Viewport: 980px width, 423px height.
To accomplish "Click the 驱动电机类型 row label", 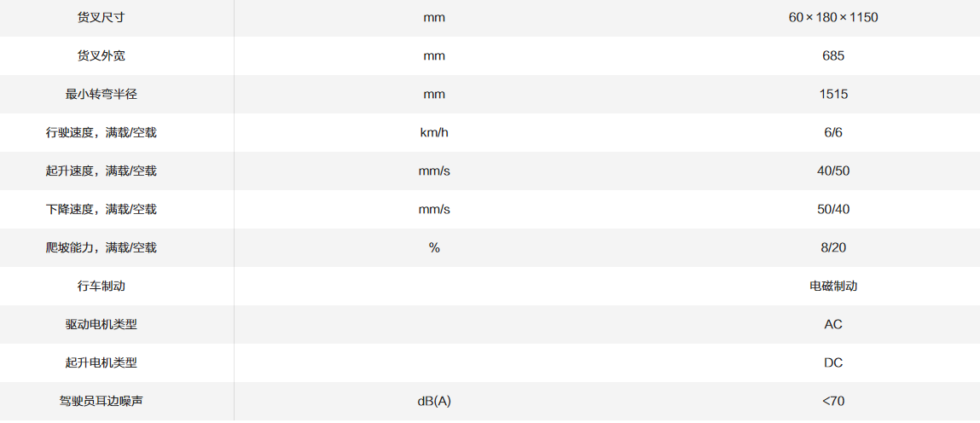I will (101, 324).
